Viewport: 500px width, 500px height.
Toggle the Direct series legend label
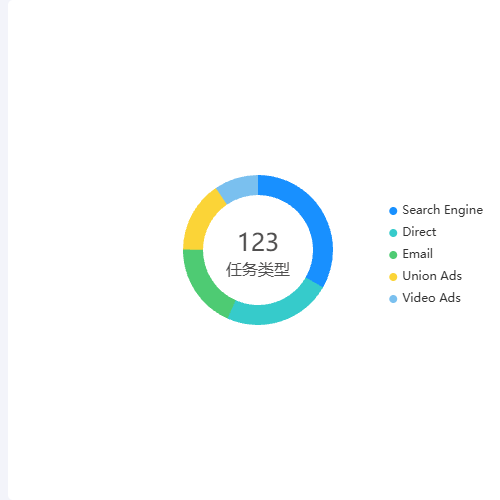(x=419, y=232)
